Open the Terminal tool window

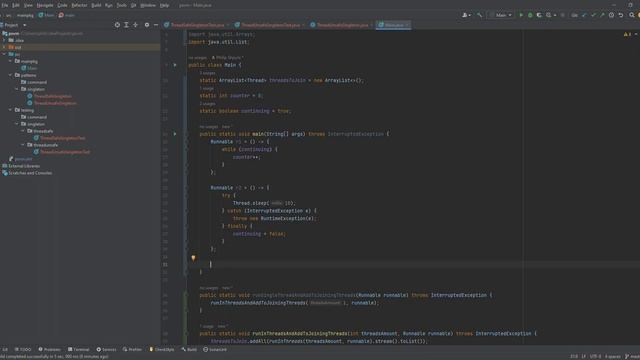tap(78, 349)
